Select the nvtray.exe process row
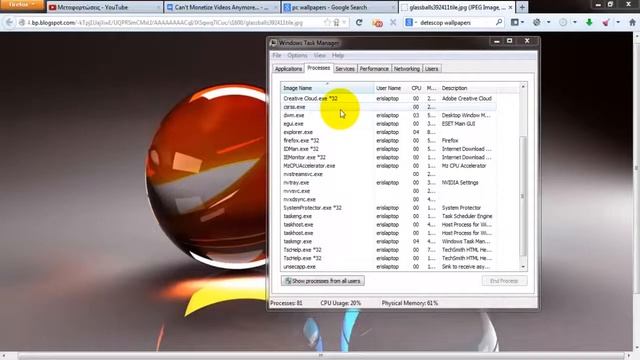Screen dimensions: 640x360 [x=388, y=182]
